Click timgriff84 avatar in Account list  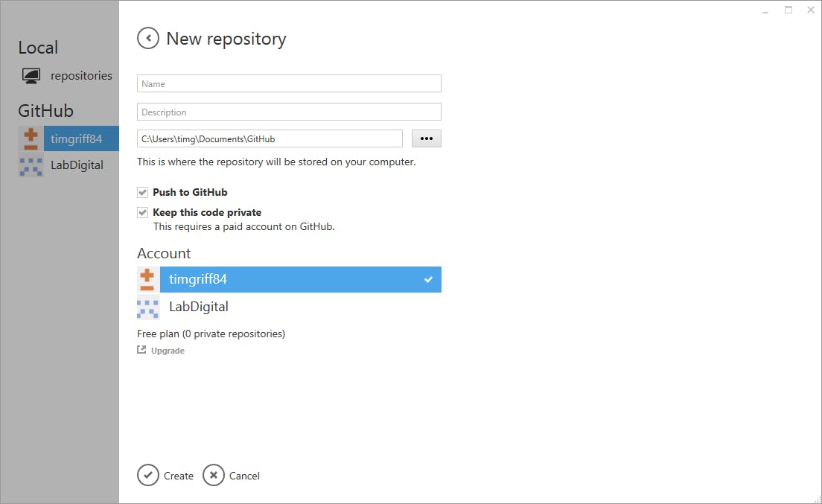coord(148,279)
